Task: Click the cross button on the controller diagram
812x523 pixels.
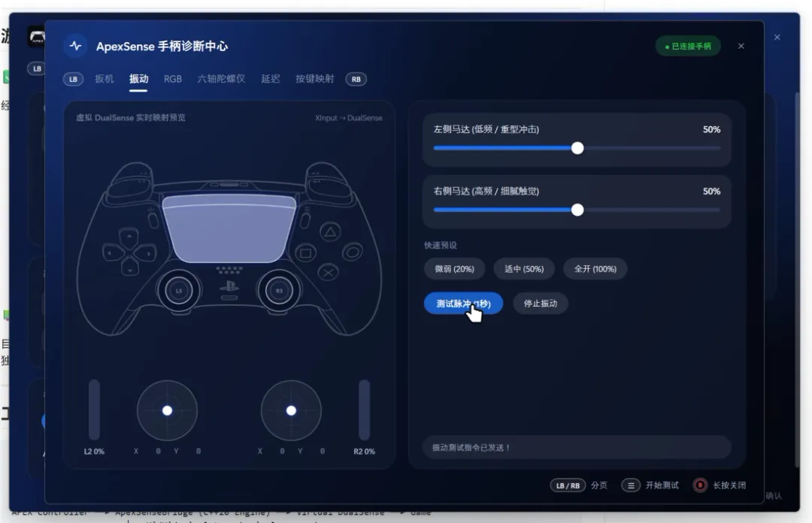Action: point(329,272)
